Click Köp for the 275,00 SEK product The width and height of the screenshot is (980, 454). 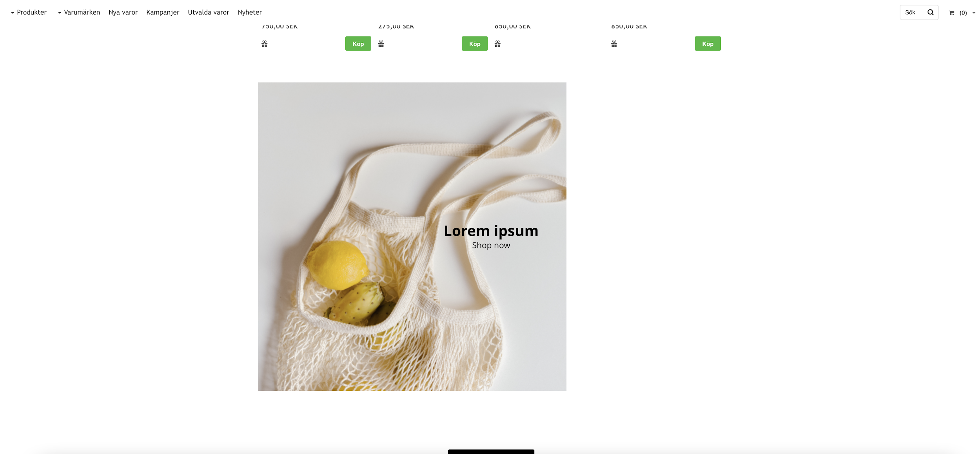pos(475,44)
